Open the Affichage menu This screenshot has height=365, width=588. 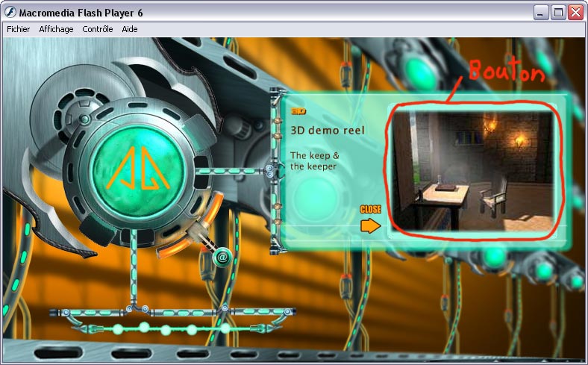click(56, 29)
